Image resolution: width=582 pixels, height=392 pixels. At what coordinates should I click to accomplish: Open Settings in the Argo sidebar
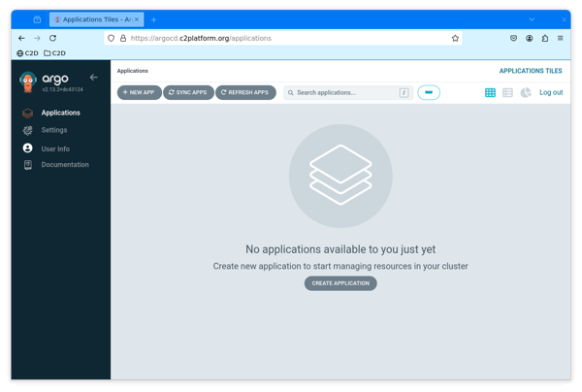(54, 130)
